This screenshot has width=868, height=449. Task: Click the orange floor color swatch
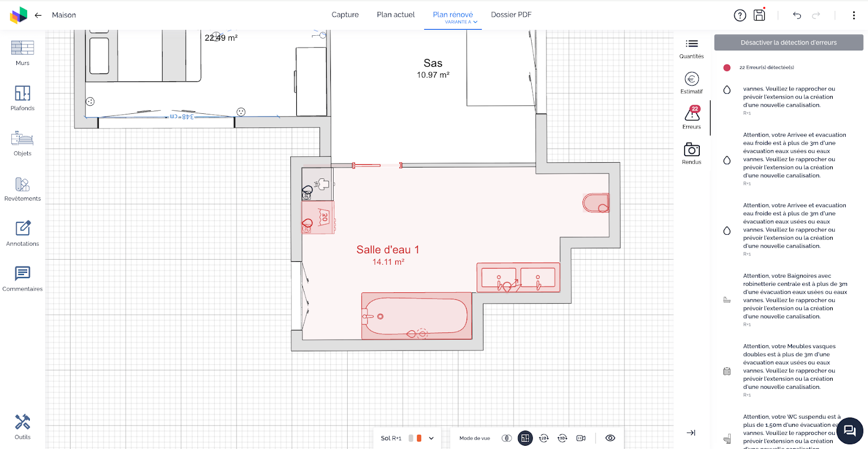point(419,438)
